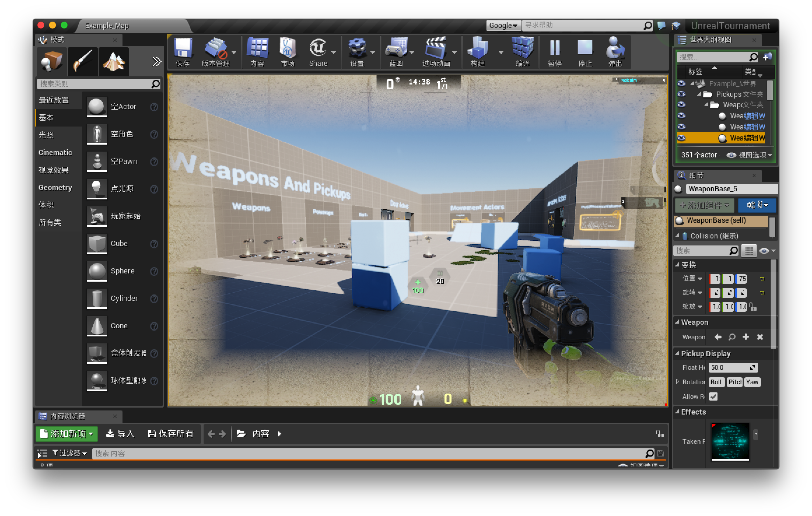Viewport: 812px width, 516px height.
Task: Select the Geometry category tab
Action: tap(55, 187)
